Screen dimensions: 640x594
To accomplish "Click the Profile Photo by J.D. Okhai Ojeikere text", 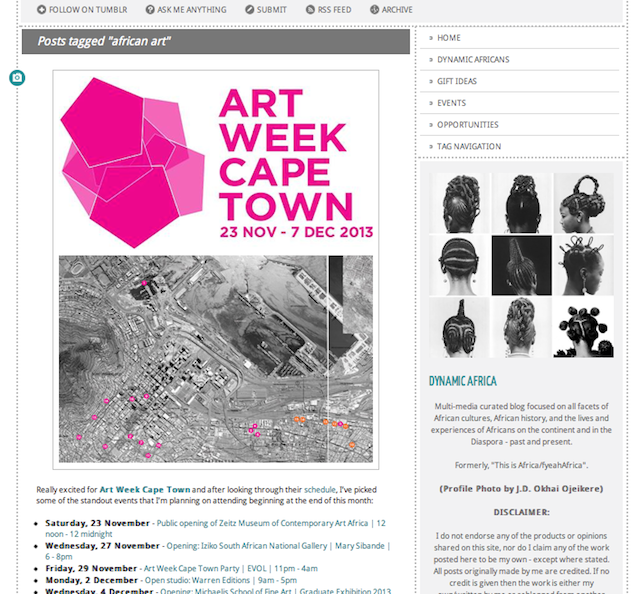I will (521, 489).
